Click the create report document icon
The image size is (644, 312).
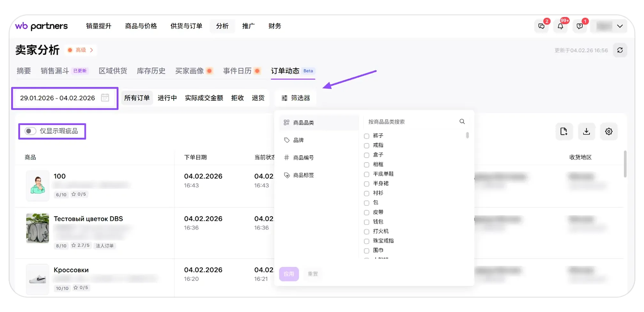(564, 131)
